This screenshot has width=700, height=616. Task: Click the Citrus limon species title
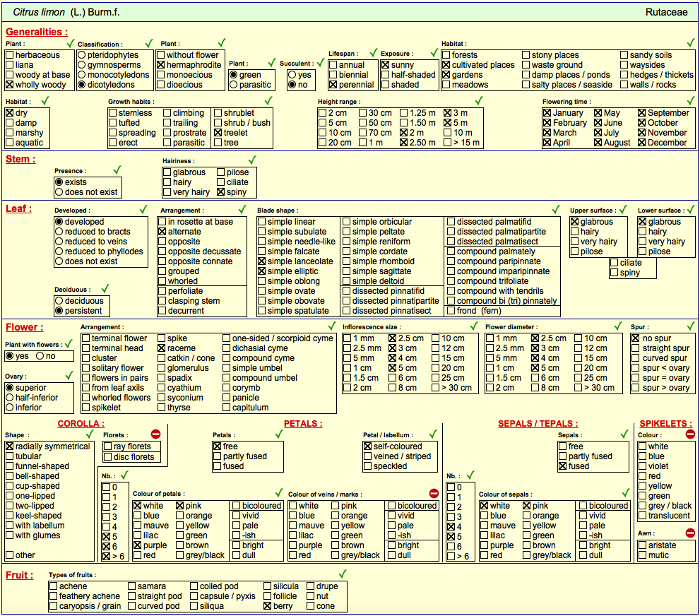point(66,12)
